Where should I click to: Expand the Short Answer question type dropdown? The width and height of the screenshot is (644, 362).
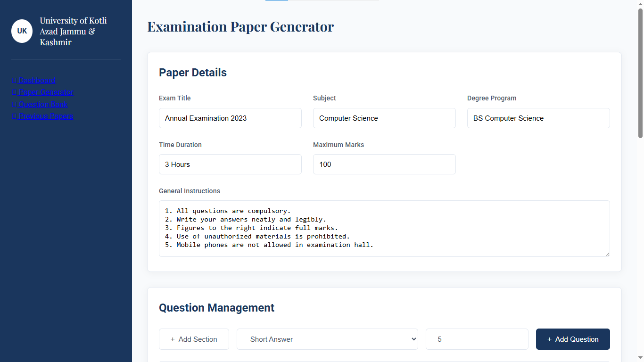327,339
